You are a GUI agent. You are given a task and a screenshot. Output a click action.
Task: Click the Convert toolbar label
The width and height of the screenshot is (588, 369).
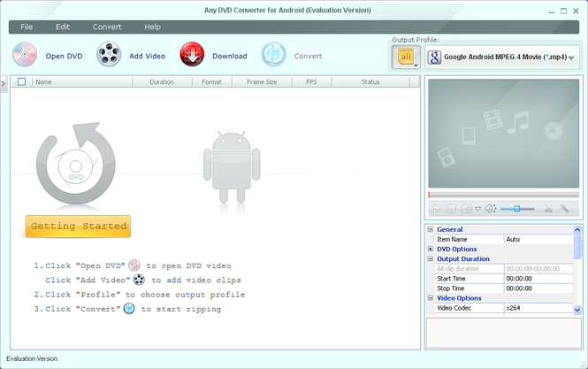[x=308, y=56]
